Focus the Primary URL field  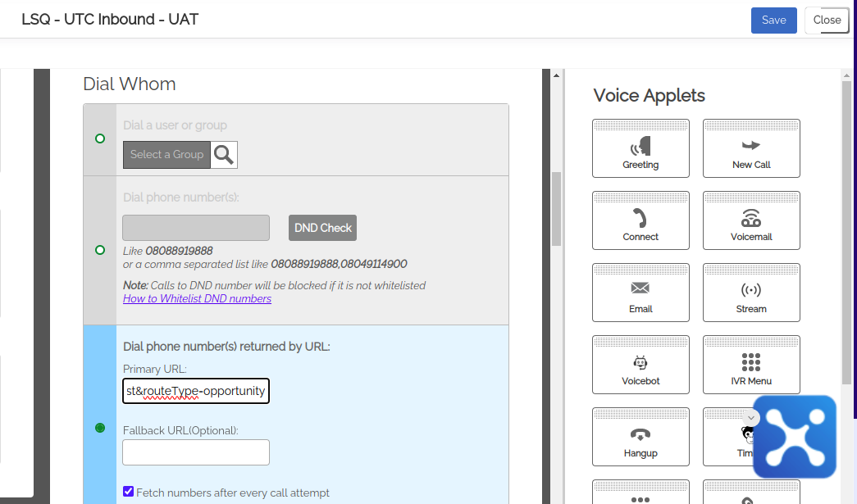click(x=196, y=391)
